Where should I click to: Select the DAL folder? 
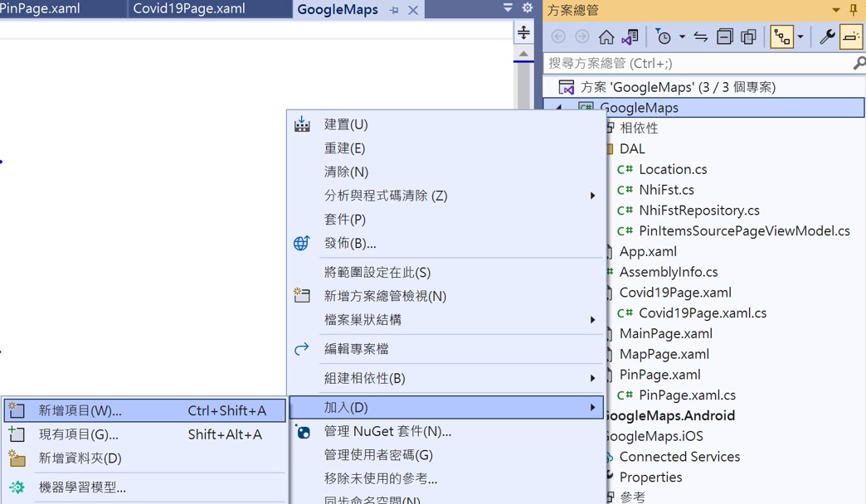pyautogui.click(x=632, y=149)
